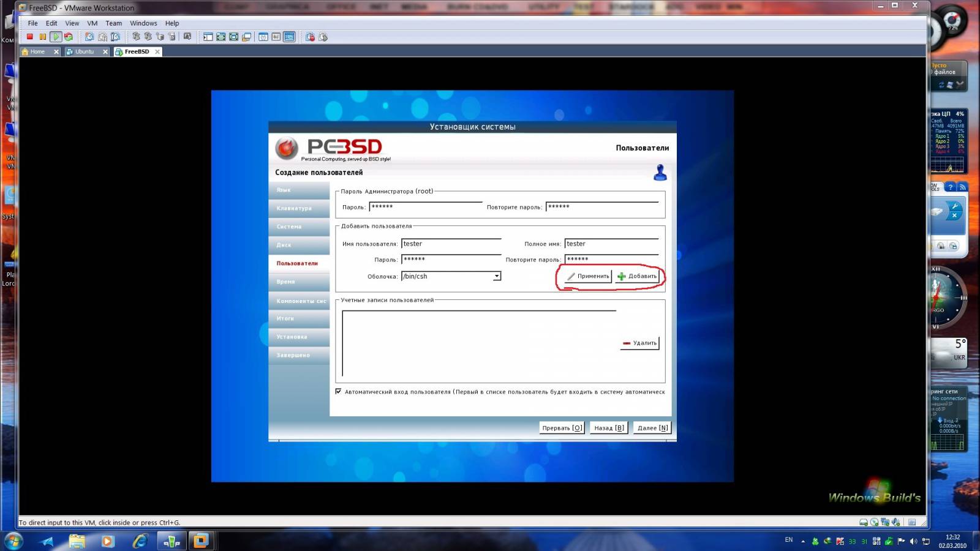The image size is (980, 551).
Task: Select the Клавиатура installer step
Action: coord(299,208)
